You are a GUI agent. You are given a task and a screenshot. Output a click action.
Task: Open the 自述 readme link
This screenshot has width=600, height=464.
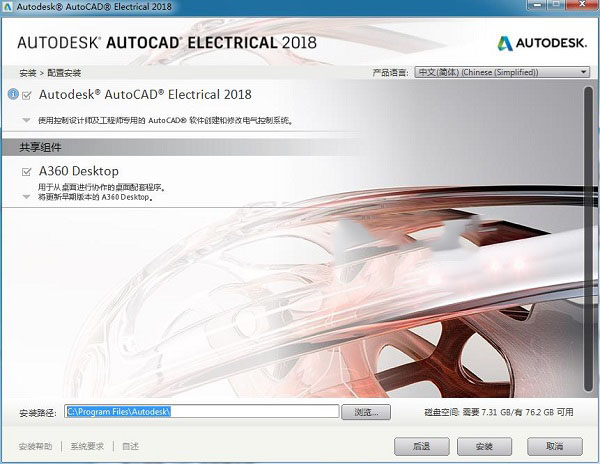130,445
